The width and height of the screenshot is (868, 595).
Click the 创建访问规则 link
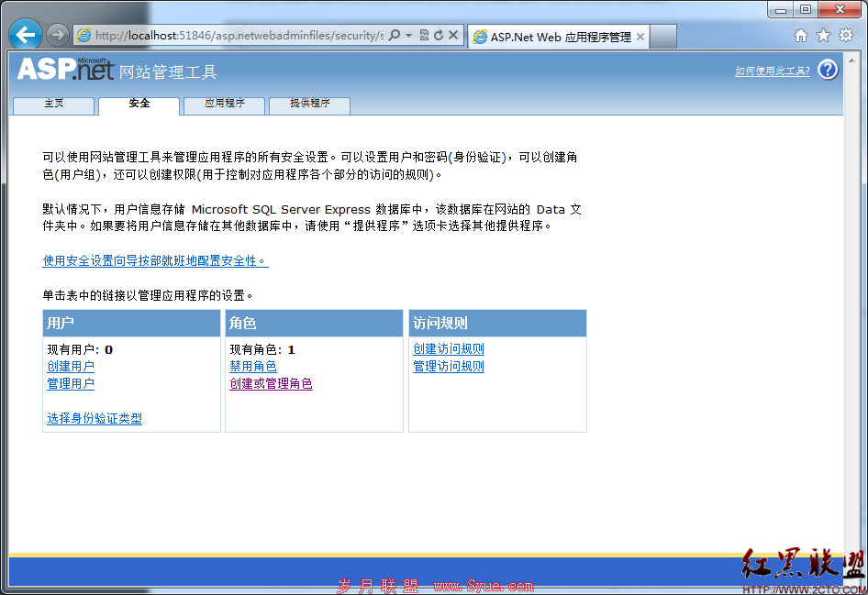(x=449, y=349)
